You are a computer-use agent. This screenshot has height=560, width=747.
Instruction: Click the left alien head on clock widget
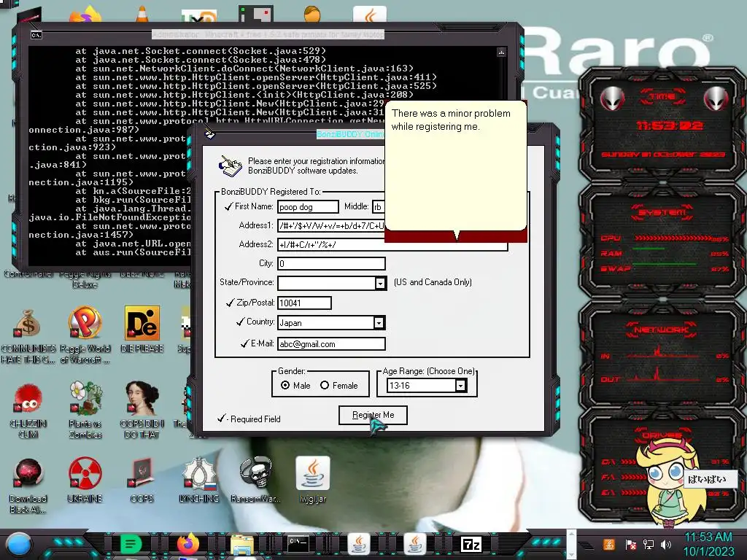(612, 99)
